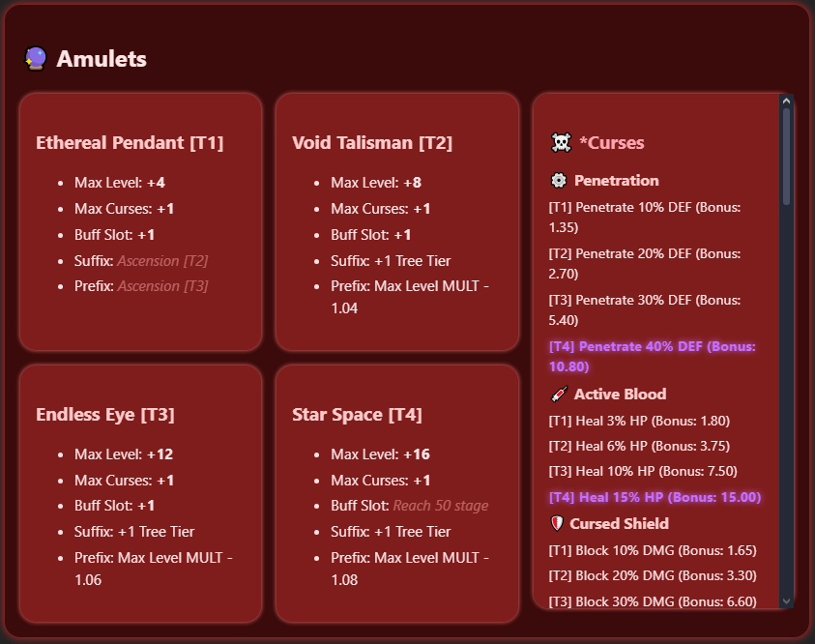The width and height of the screenshot is (815, 644).
Task: Click the shield icon beside Cursed Shield
Action: coord(557,523)
